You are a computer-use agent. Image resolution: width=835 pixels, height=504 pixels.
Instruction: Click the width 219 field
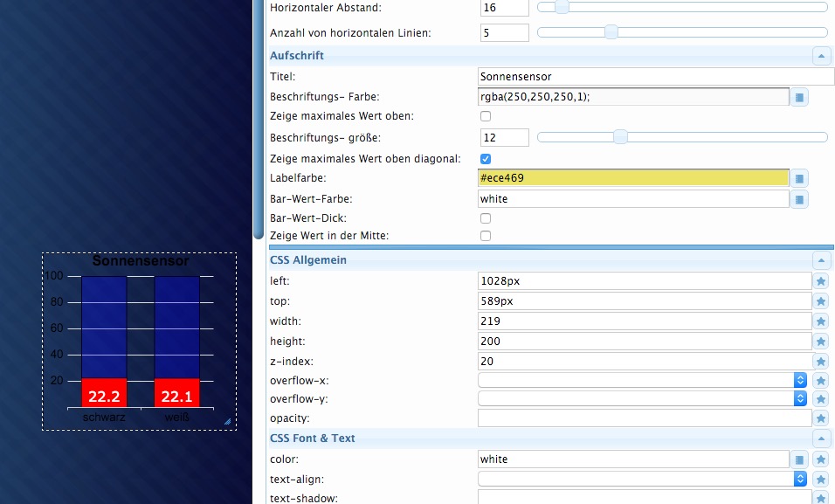pos(645,321)
